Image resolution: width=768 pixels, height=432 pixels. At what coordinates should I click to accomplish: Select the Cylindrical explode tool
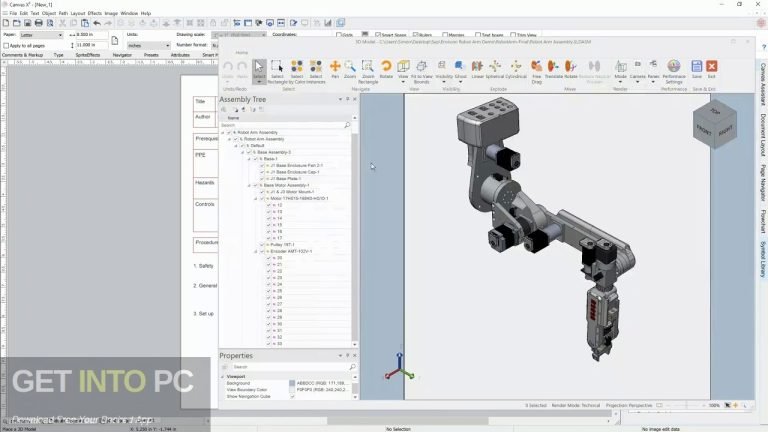[x=515, y=68]
